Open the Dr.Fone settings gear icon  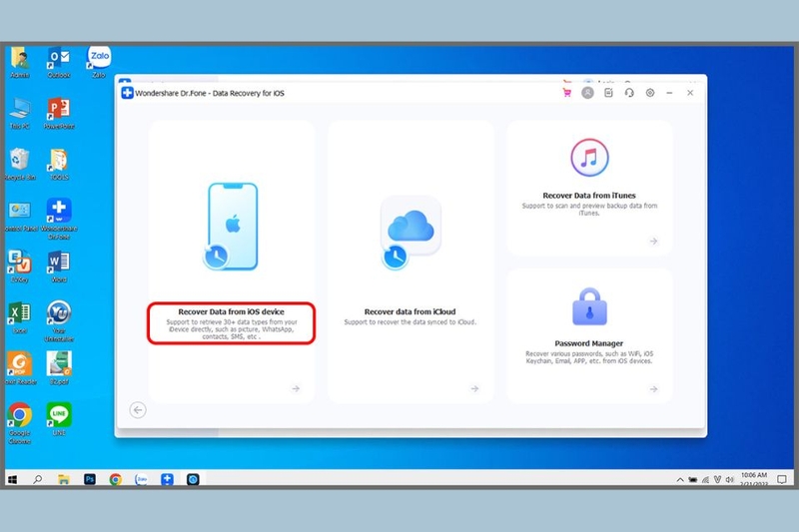(x=650, y=93)
